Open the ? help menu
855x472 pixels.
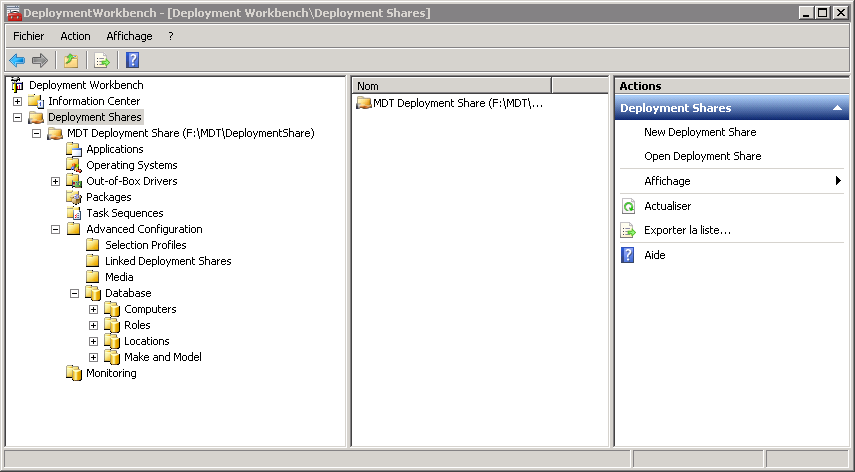tap(171, 36)
